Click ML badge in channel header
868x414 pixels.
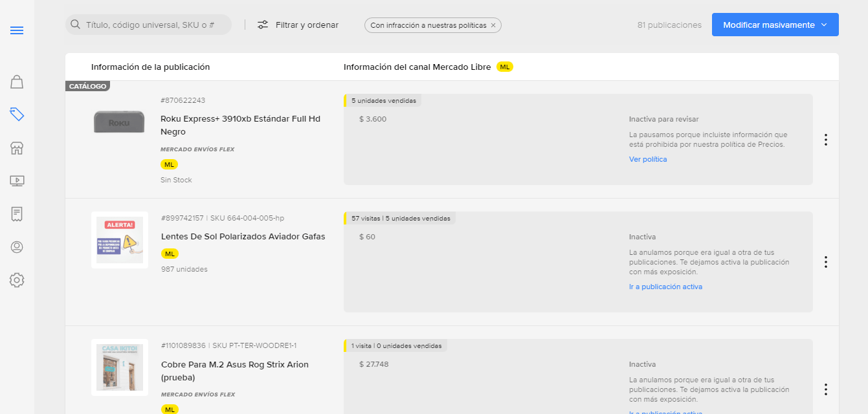pyautogui.click(x=505, y=67)
